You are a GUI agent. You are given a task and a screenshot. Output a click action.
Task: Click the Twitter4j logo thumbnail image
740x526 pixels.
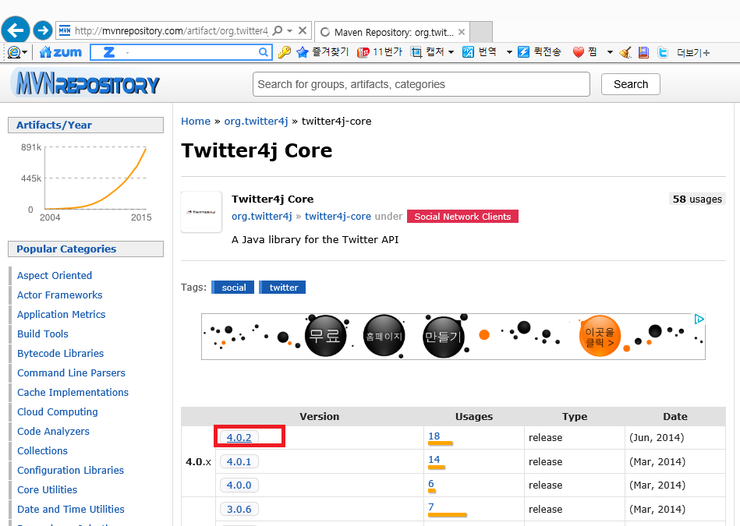tap(201, 212)
